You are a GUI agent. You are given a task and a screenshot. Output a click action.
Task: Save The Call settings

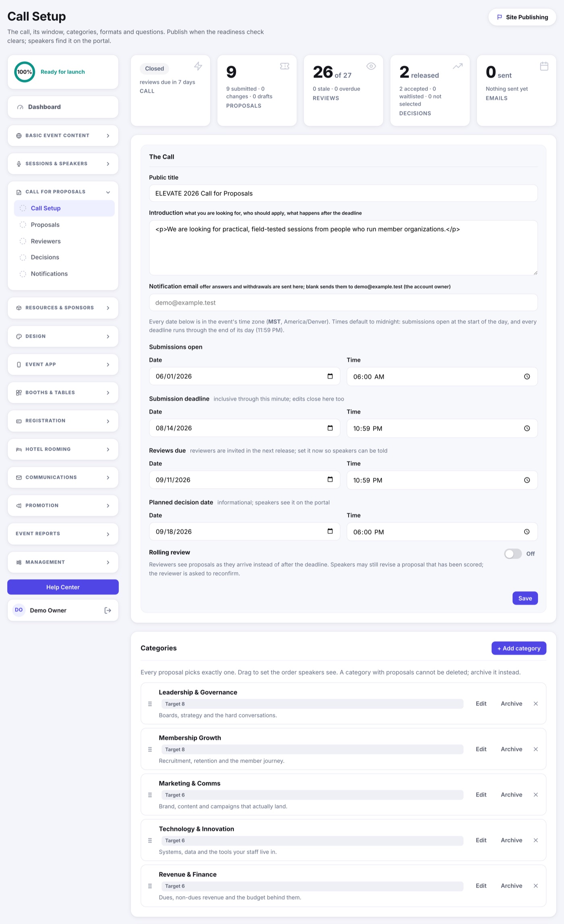click(x=525, y=598)
